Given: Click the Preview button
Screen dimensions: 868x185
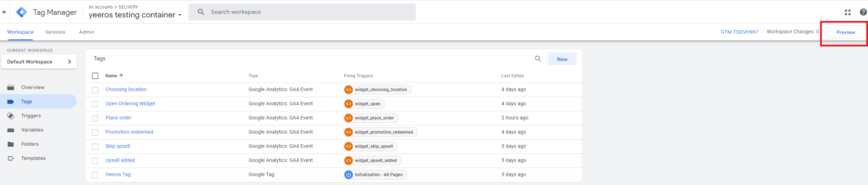Looking at the screenshot, I should [x=846, y=32].
